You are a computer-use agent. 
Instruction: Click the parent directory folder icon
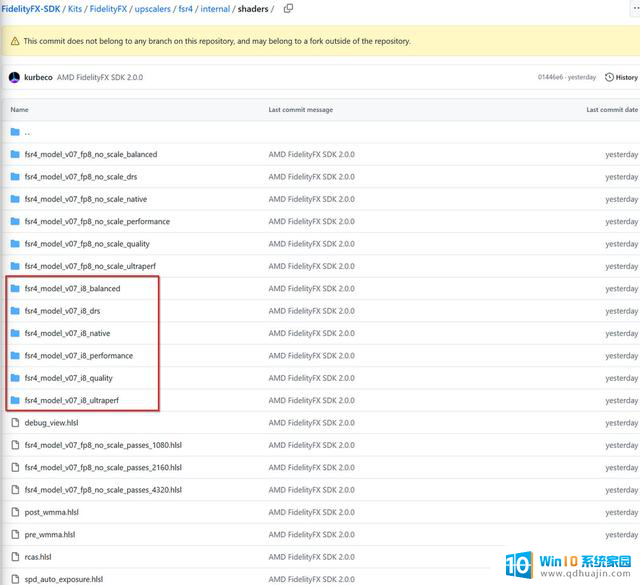(x=15, y=132)
